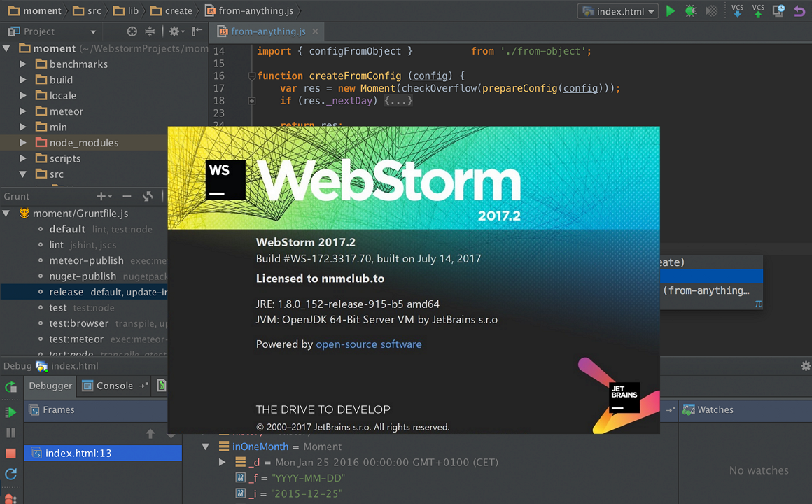
Task: Open the index.html run configuration dropdown
Action: point(618,11)
